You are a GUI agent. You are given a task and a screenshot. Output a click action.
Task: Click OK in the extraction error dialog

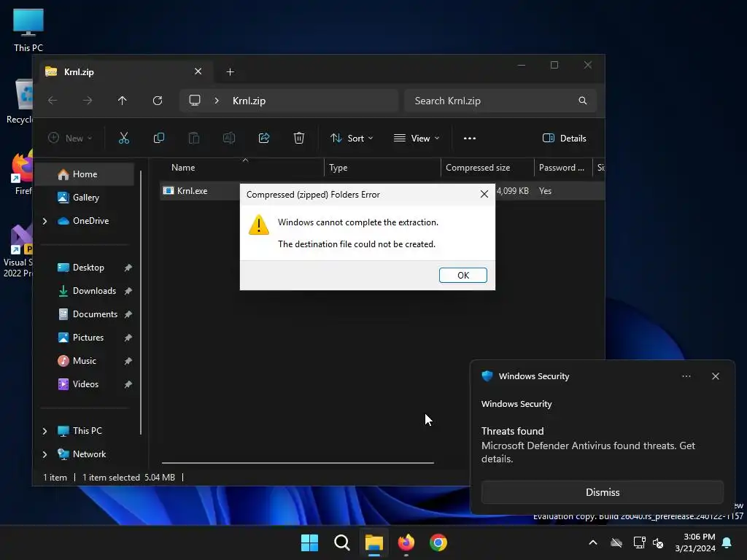pos(462,275)
